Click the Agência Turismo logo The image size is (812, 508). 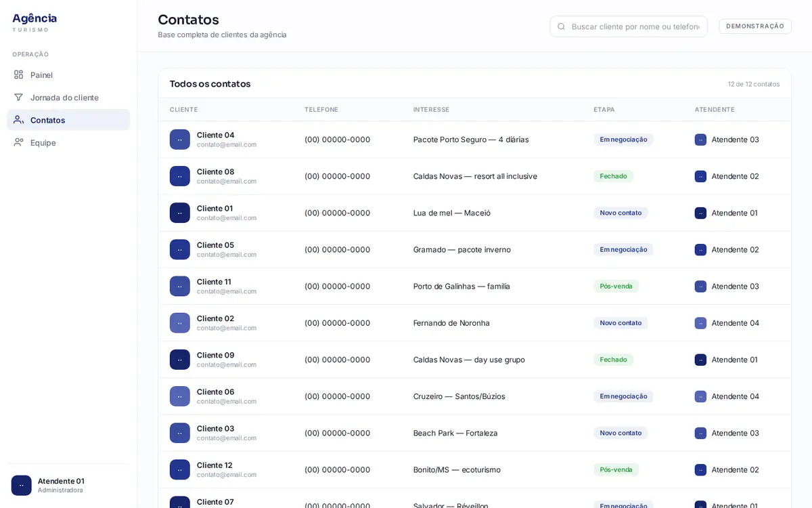point(35,22)
